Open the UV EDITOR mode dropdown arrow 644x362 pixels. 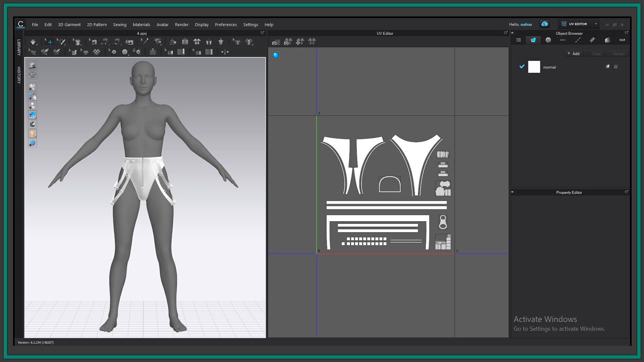point(596,24)
